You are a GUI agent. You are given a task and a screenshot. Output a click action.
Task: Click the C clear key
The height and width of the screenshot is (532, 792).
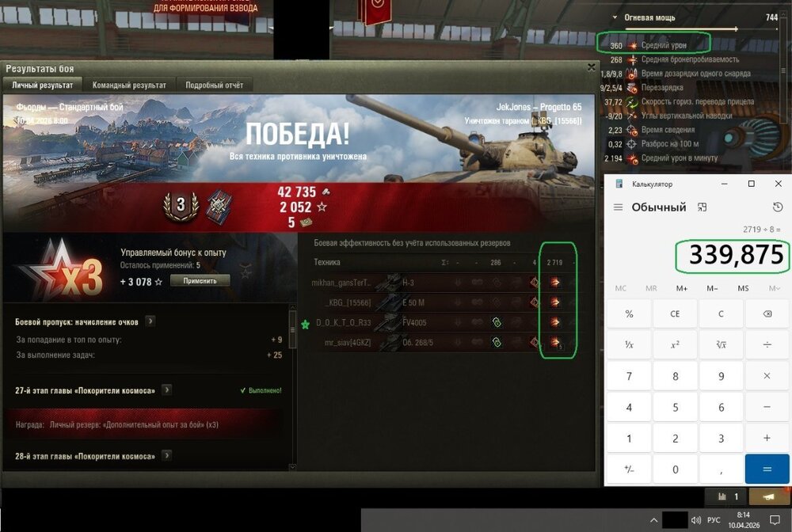721,313
